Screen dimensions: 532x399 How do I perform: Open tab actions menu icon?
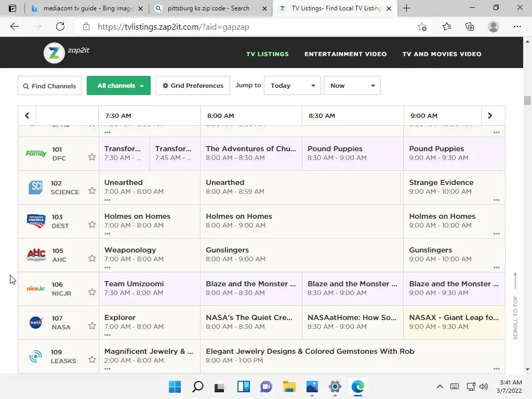pos(12,8)
